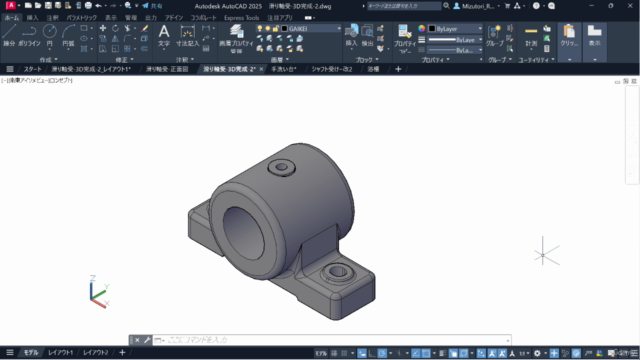The width and height of the screenshot is (640, 360).
Task: Click the Mizutori_R user account button
Action: coord(476,6)
